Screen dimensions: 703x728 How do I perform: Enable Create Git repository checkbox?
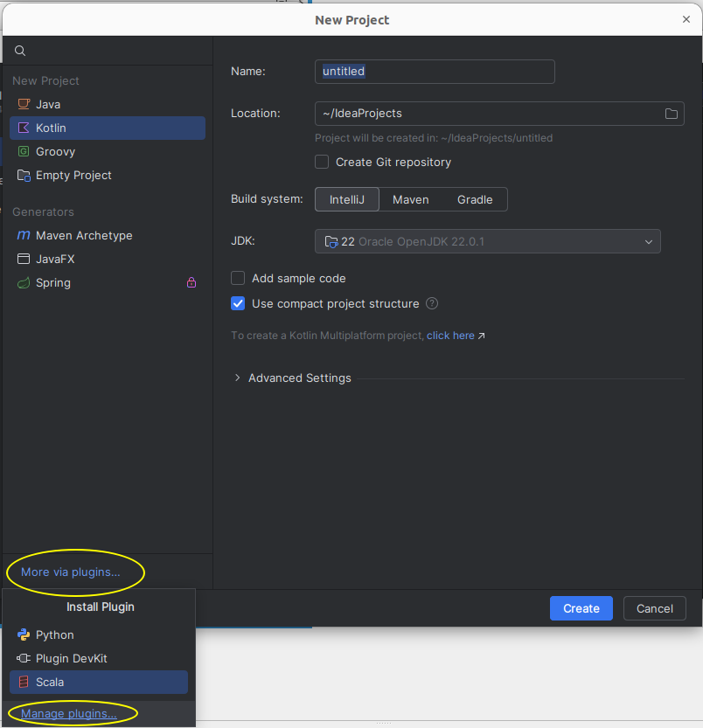click(322, 162)
